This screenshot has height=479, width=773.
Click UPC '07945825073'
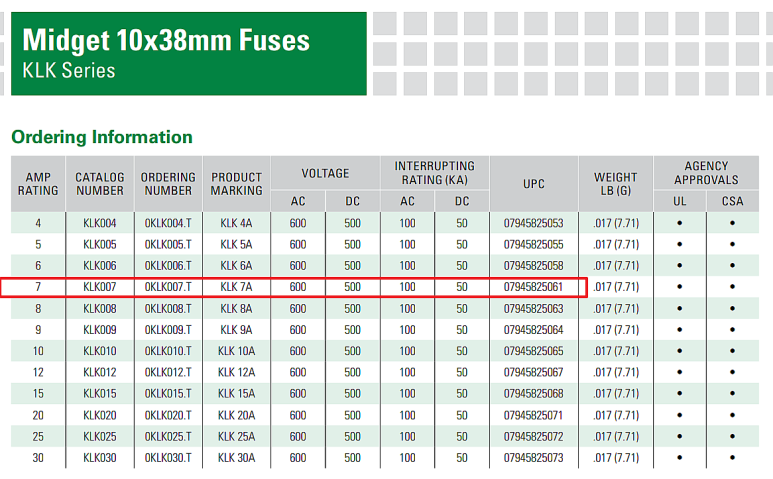pyautogui.click(x=533, y=458)
